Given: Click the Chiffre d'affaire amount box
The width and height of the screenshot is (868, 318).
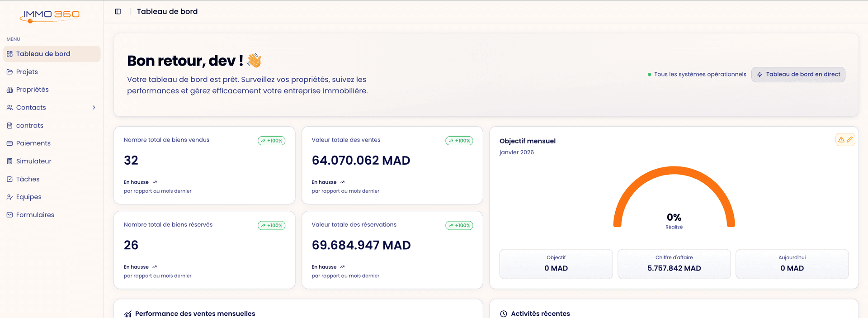Looking at the screenshot, I should (x=674, y=264).
